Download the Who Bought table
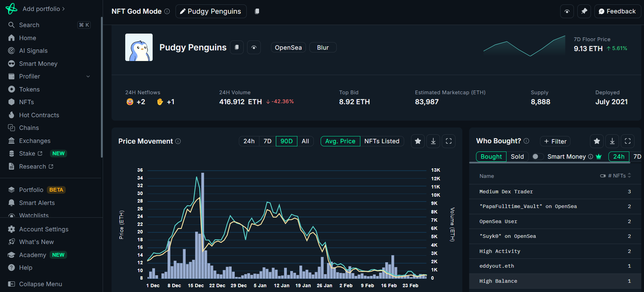The image size is (644, 292). [612, 141]
